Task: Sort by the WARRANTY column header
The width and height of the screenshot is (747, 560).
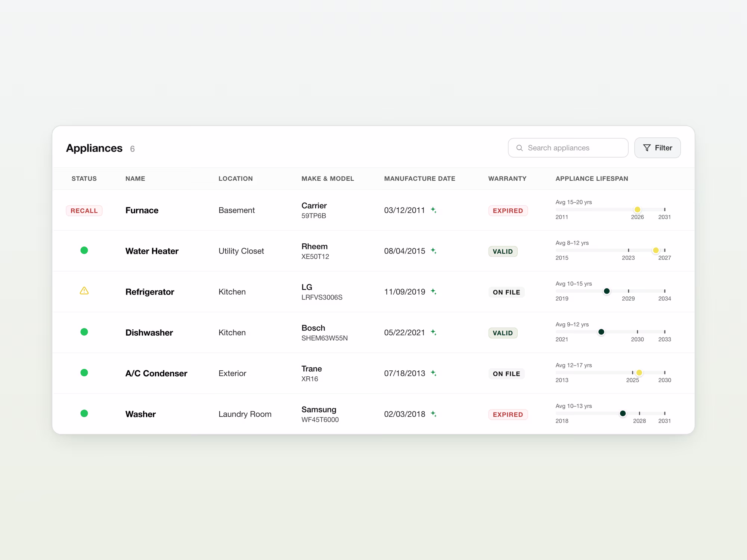Action: [507, 178]
